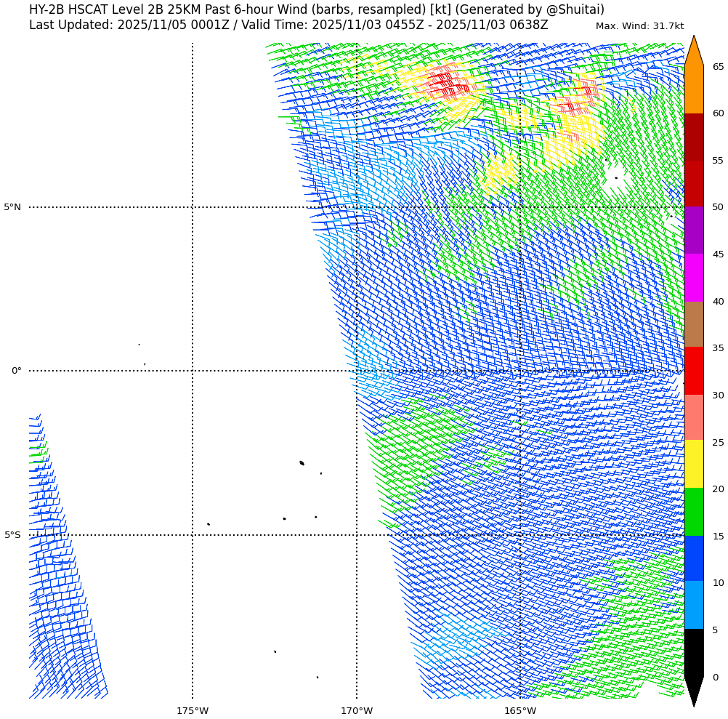Click the yellow 20–25 kt colorbar segment
The height and width of the screenshot is (719, 728).
694,464
